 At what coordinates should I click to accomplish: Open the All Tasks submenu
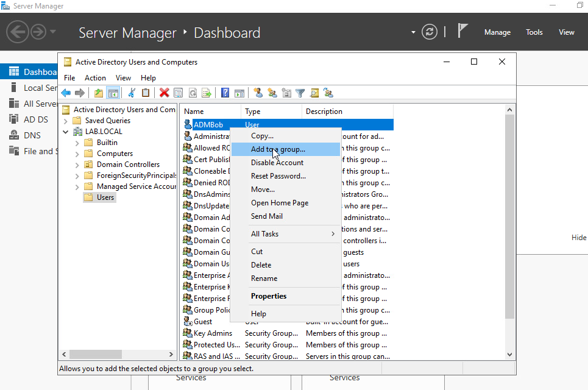pos(286,234)
